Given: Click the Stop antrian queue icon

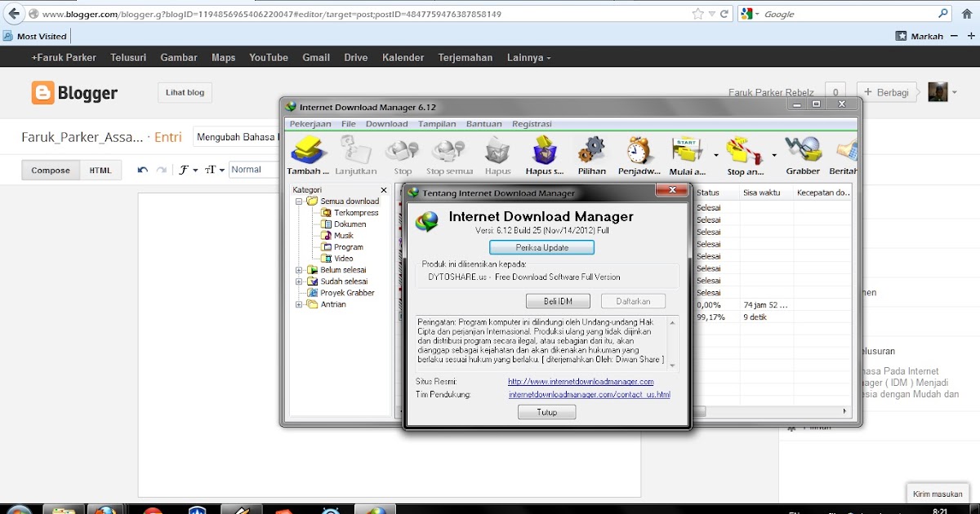Looking at the screenshot, I should coord(745,150).
